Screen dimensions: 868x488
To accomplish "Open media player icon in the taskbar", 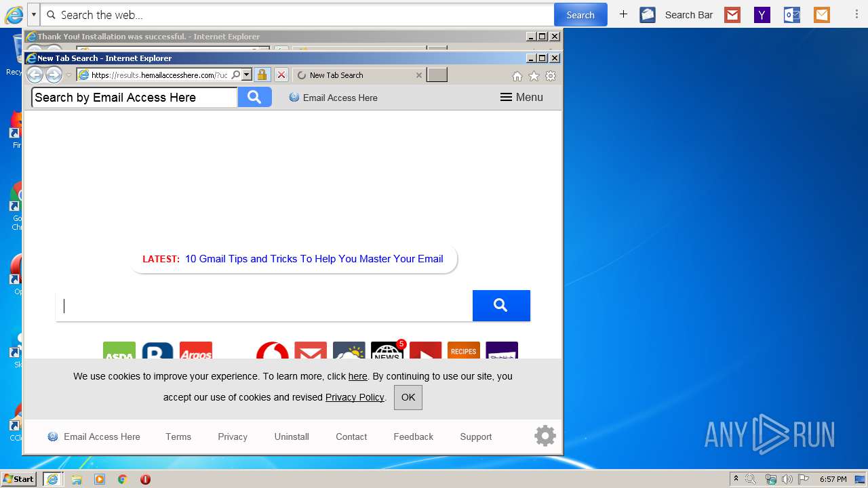I will pos(100,479).
